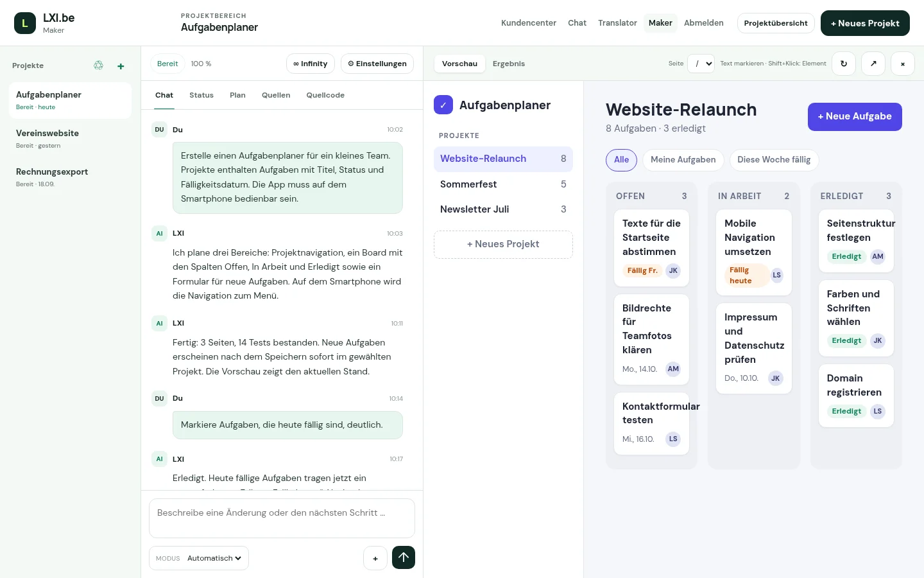The image size is (924, 578).
Task: Focus the chat message input field
Action: 282,518
